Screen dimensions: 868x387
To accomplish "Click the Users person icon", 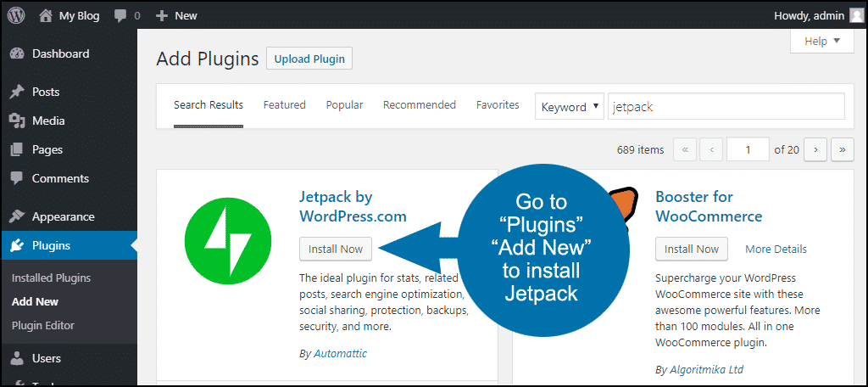I will [17, 358].
